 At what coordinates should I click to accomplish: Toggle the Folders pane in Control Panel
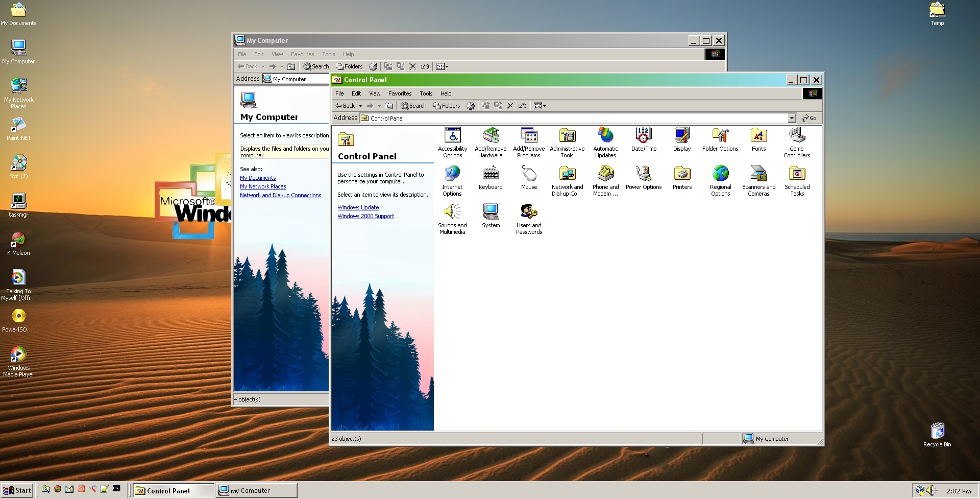[447, 106]
